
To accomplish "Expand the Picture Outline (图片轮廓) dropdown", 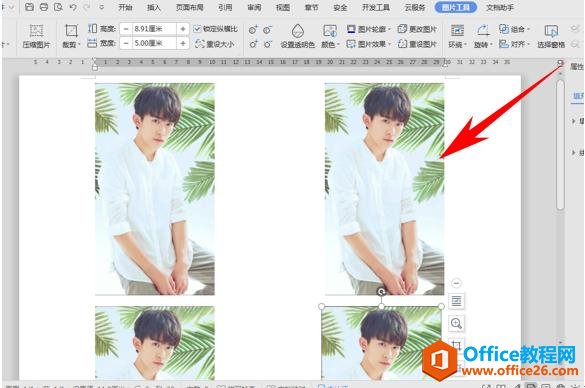I will point(368,29).
